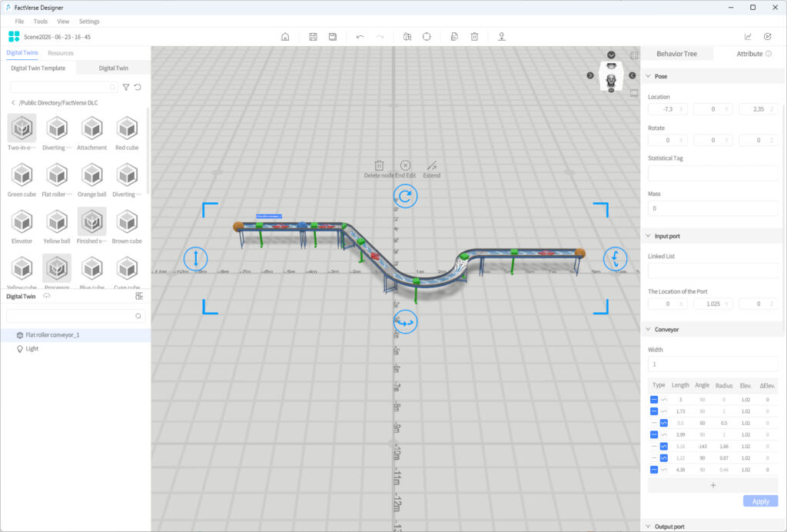Image resolution: width=787 pixels, height=532 pixels.
Task: Select the Light item in the list
Action: 75,348
